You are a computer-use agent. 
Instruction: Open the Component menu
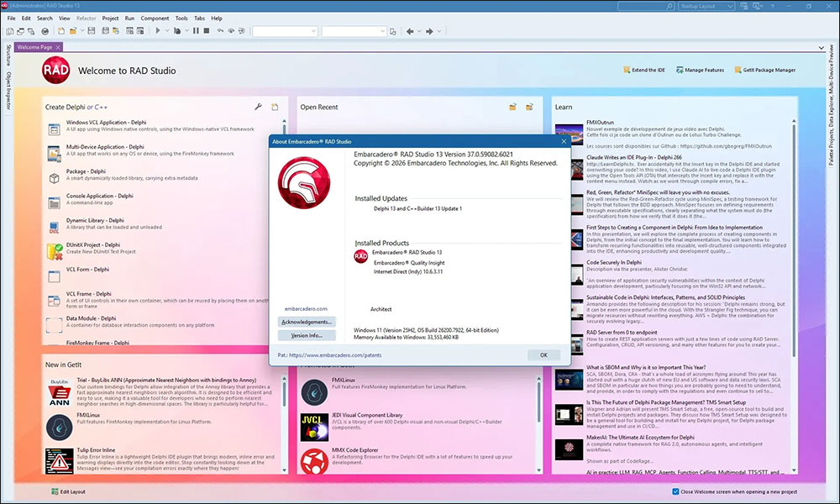pyautogui.click(x=155, y=18)
